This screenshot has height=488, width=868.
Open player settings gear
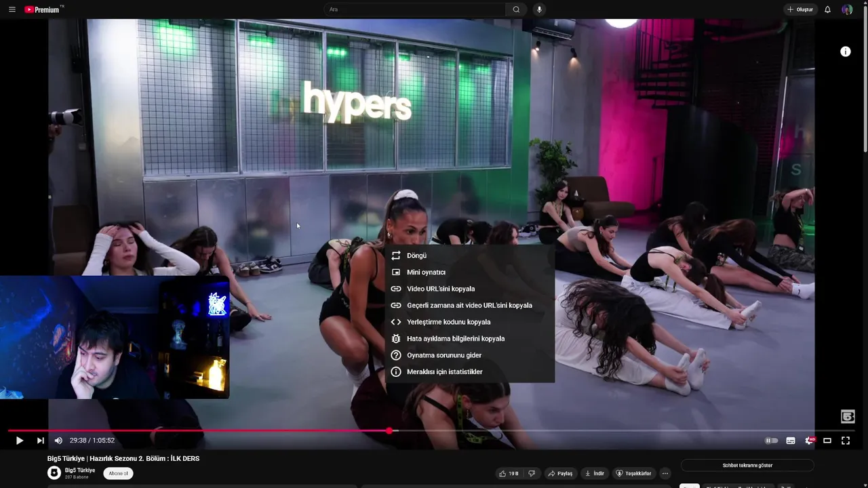809,441
